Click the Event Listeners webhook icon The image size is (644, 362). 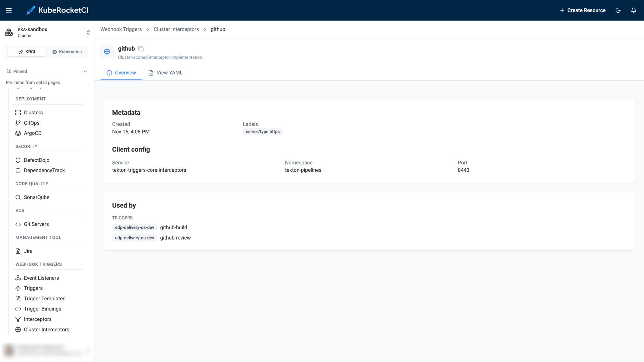(18, 278)
